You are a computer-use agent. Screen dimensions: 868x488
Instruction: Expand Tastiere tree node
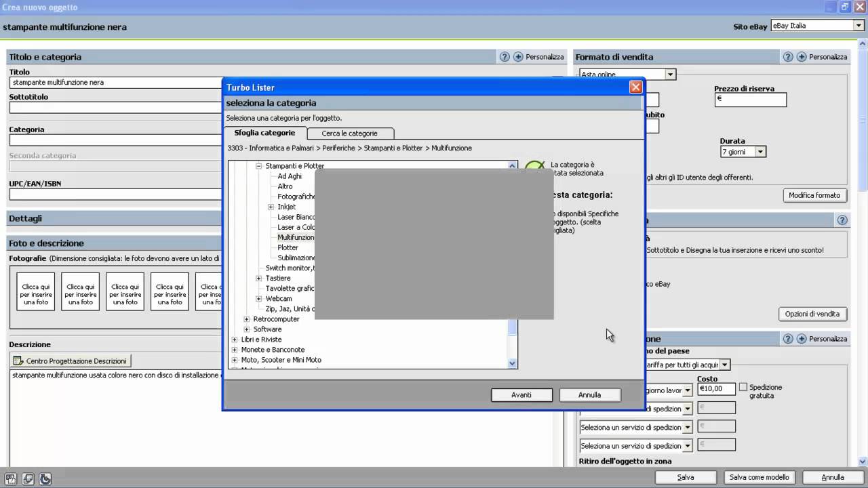[258, 279]
